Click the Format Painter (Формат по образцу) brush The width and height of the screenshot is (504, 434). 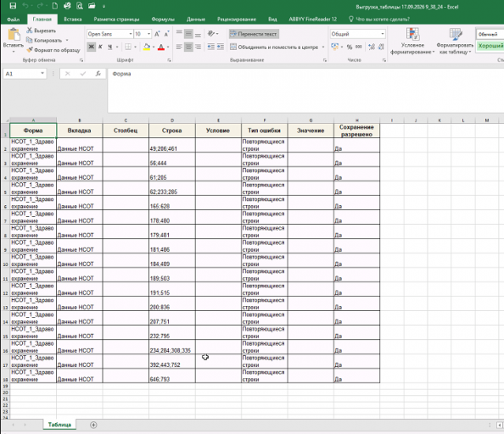click(29, 50)
